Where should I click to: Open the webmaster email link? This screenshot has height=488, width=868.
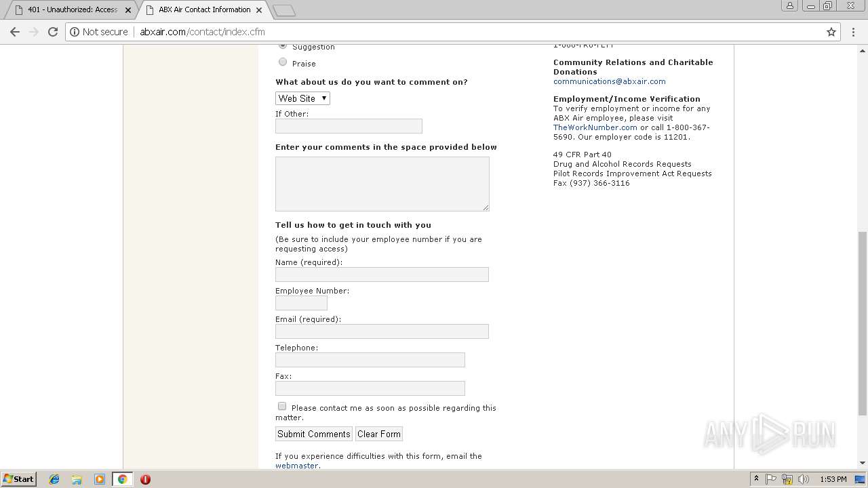click(296, 466)
